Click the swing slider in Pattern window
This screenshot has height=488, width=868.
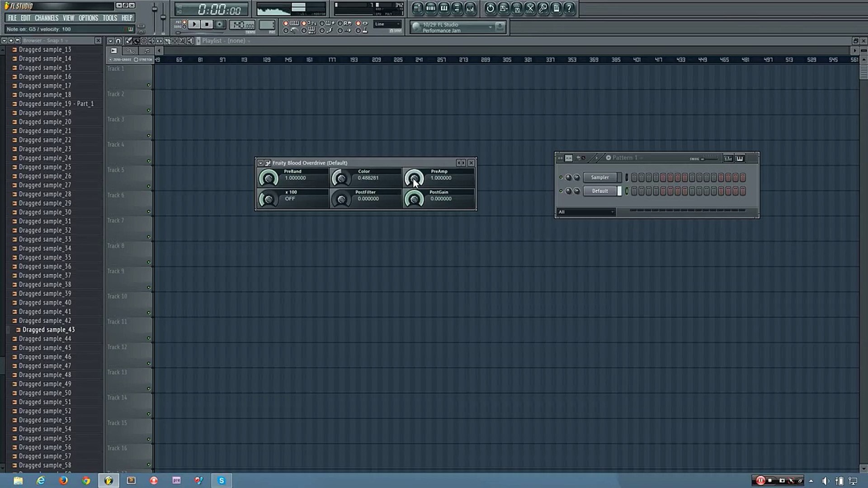coord(710,159)
